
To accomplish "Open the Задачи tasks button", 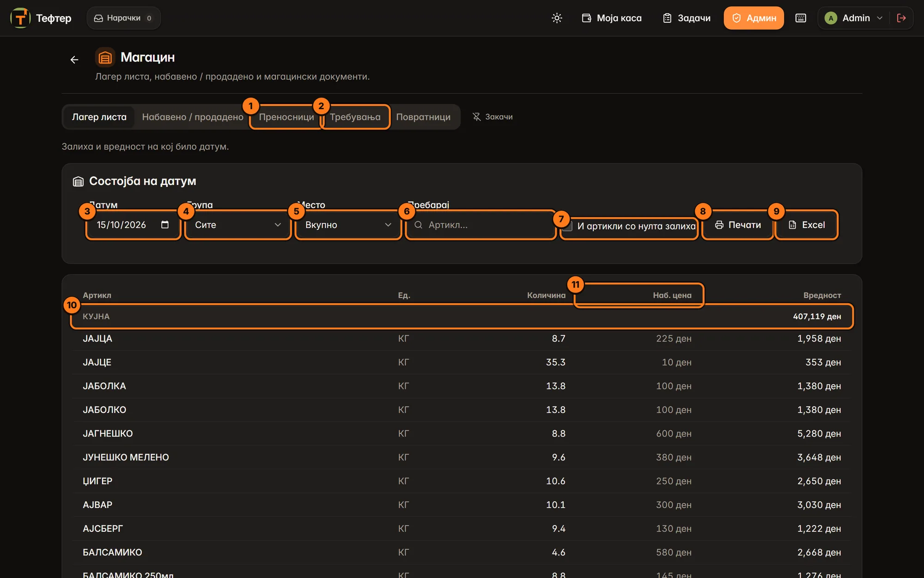I will tap(687, 18).
